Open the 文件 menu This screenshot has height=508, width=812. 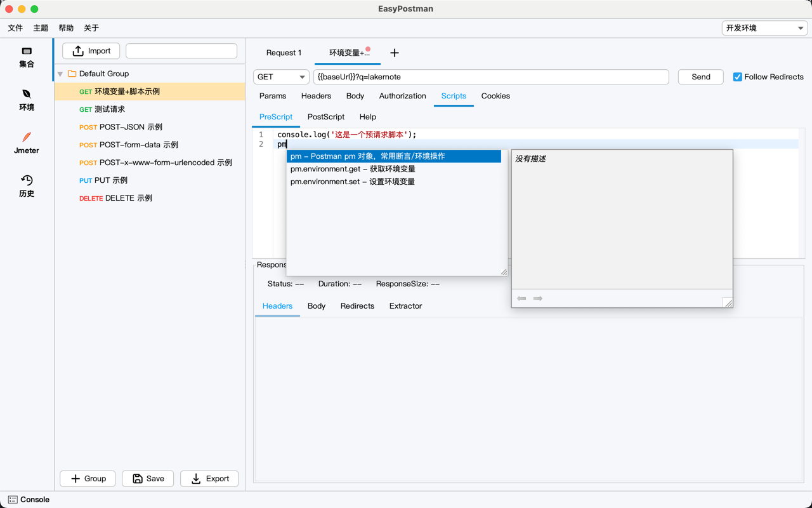[x=15, y=28]
